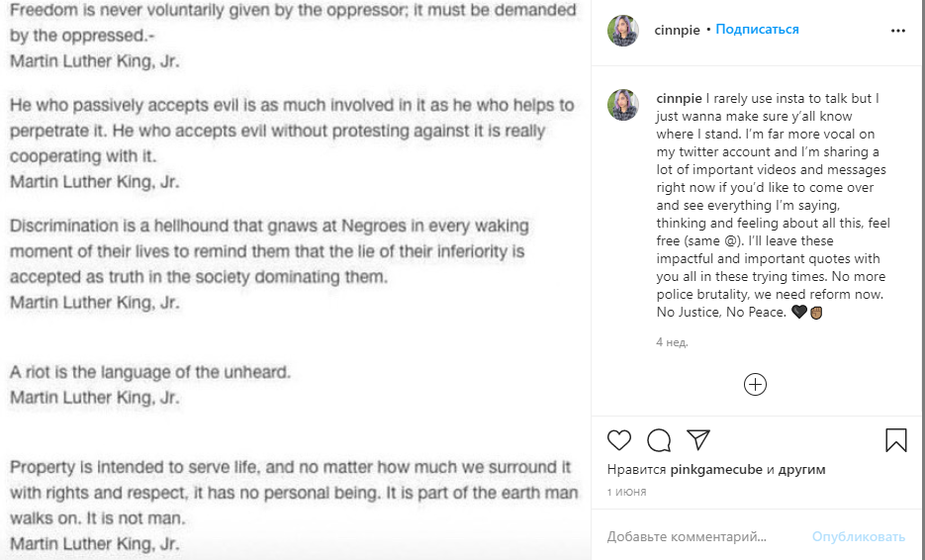Click the raised fist emoji in the caption
925x560 pixels.
[817, 313]
